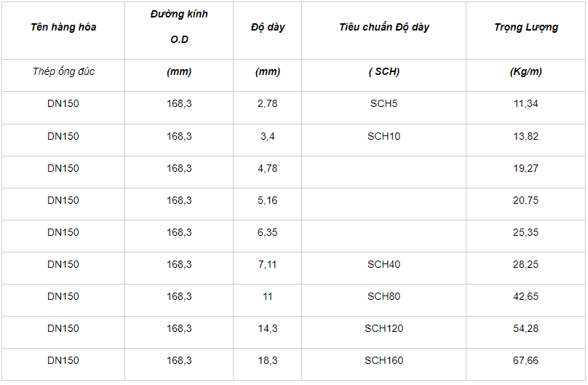Click the '(Kg/m)' unit cell
This screenshot has height=385, width=588.
point(525,71)
